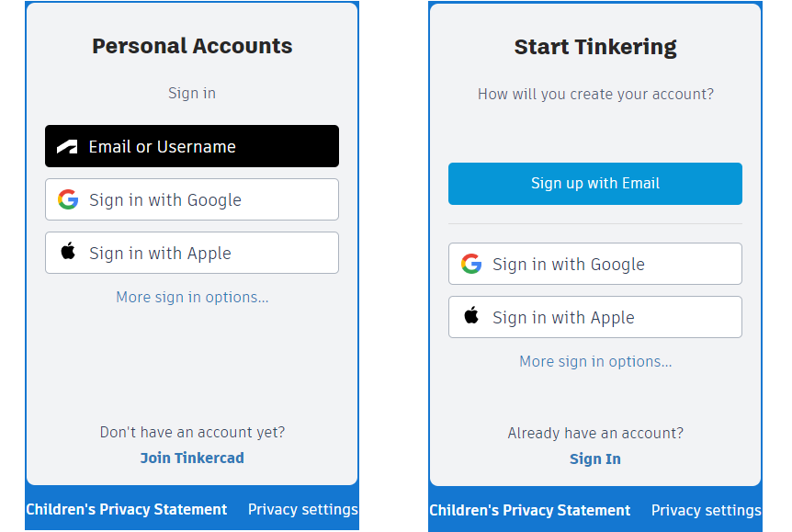This screenshot has height=532, width=792.
Task: Click the Apple logo in Start Tinkering panel
Action: (471, 317)
